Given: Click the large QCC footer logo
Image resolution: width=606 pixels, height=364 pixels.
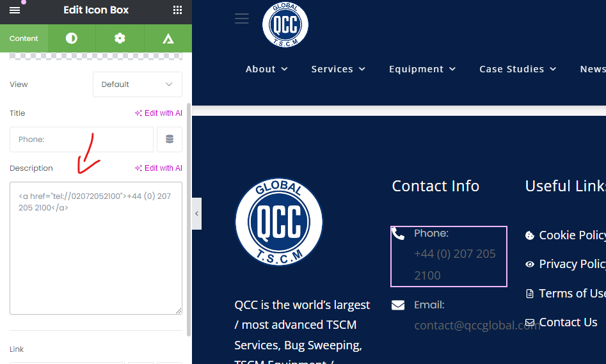Looking at the screenshot, I should coord(278,222).
